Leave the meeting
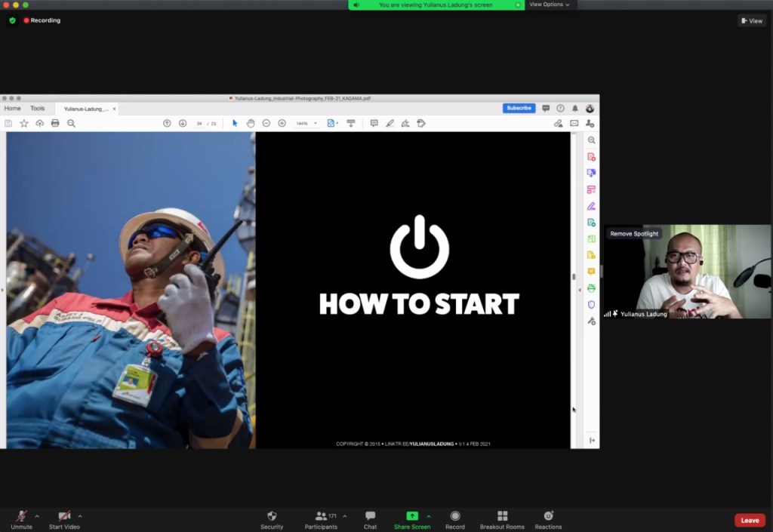Screen dimensions: 773x532 pos(749,520)
